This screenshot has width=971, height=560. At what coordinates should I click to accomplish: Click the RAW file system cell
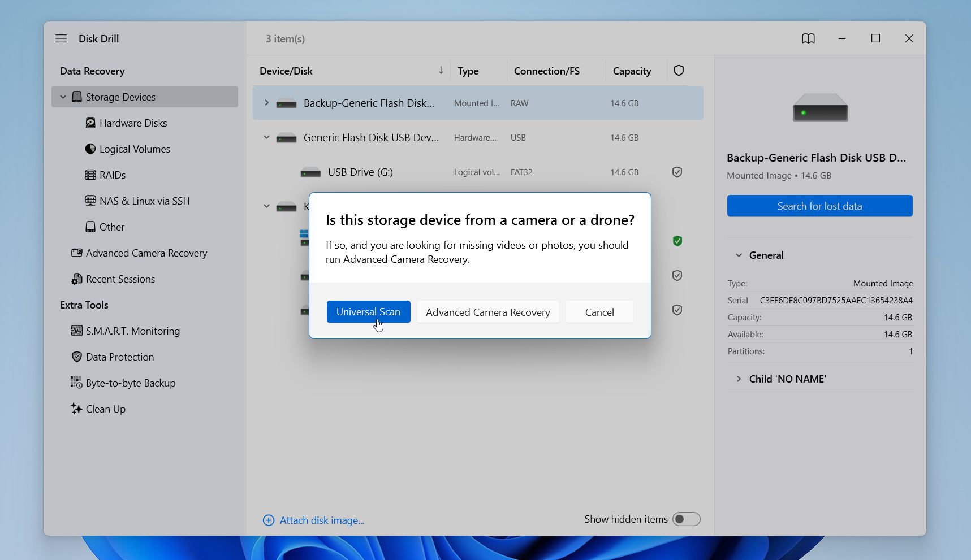(520, 103)
